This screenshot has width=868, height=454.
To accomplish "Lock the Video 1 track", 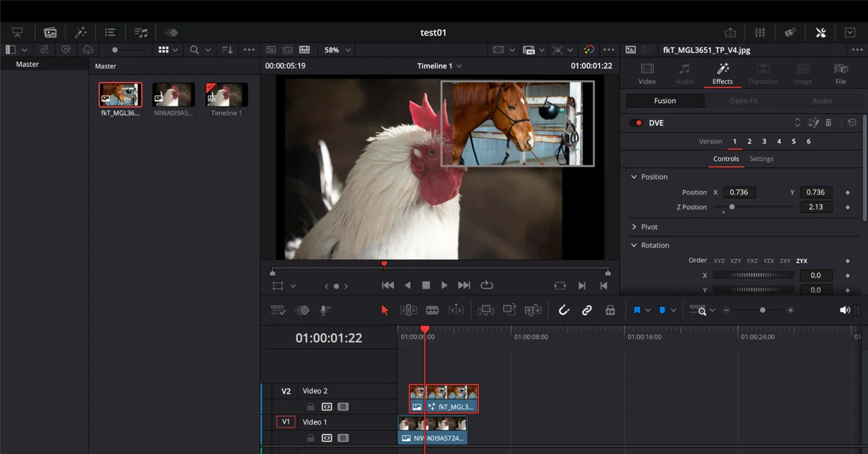I will (x=310, y=438).
